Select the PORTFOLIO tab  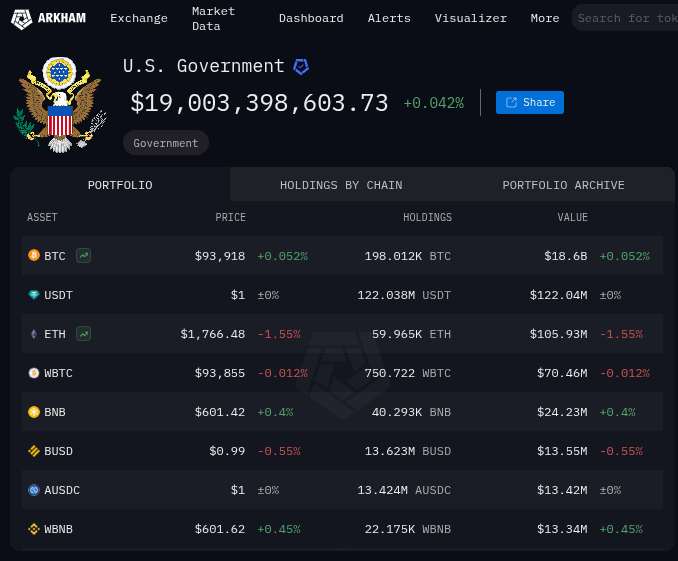click(120, 185)
